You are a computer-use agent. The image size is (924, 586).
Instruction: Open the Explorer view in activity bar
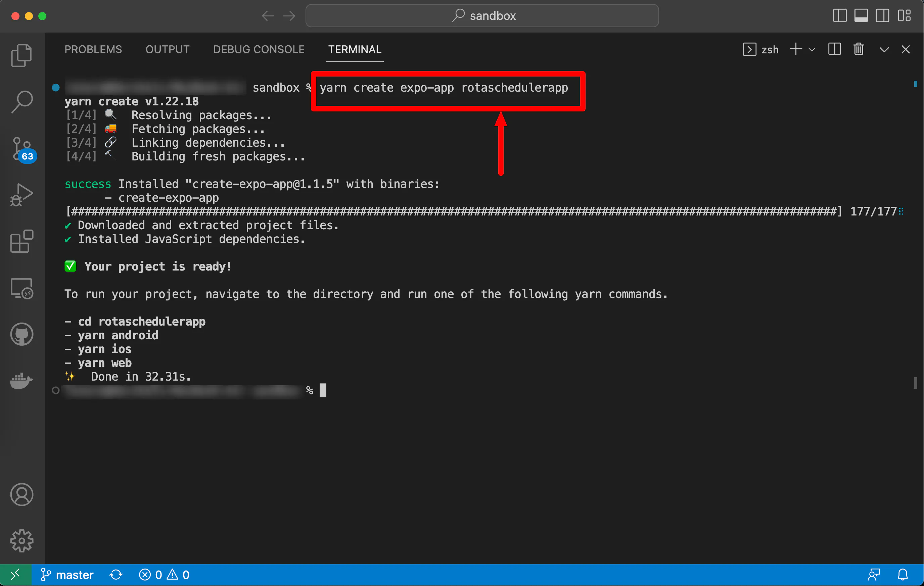(21, 56)
